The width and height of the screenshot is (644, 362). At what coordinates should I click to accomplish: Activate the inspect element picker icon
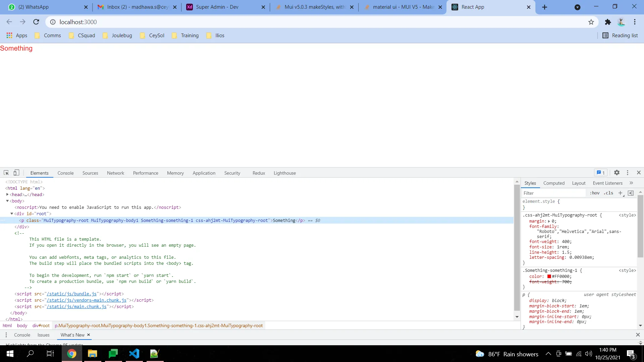6,173
